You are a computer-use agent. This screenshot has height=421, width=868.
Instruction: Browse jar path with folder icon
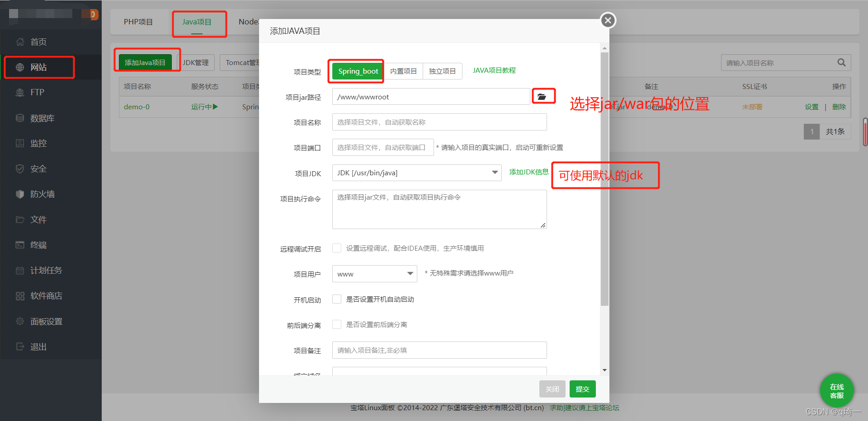[x=542, y=97]
